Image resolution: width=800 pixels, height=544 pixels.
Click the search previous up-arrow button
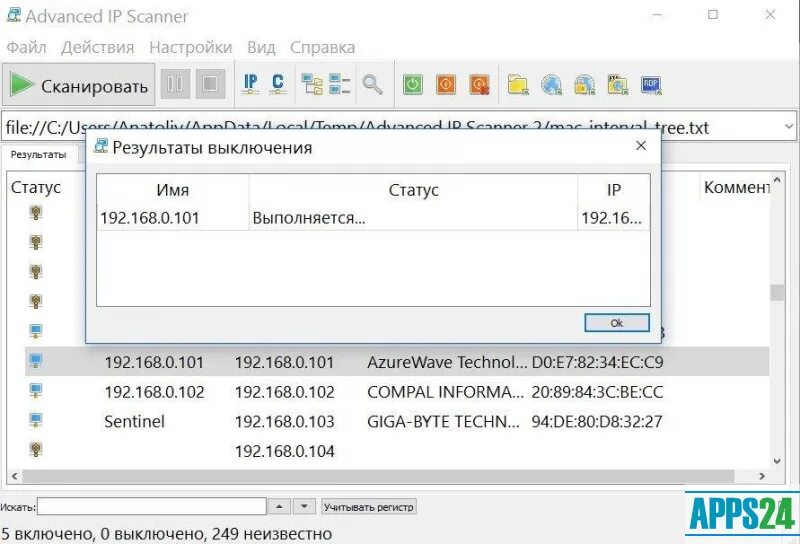[279, 507]
